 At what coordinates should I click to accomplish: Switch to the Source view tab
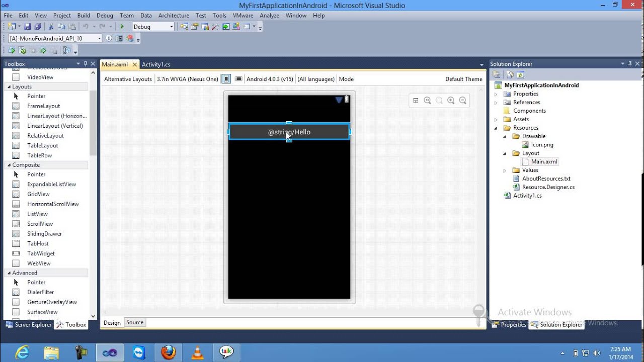[x=135, y=322]
